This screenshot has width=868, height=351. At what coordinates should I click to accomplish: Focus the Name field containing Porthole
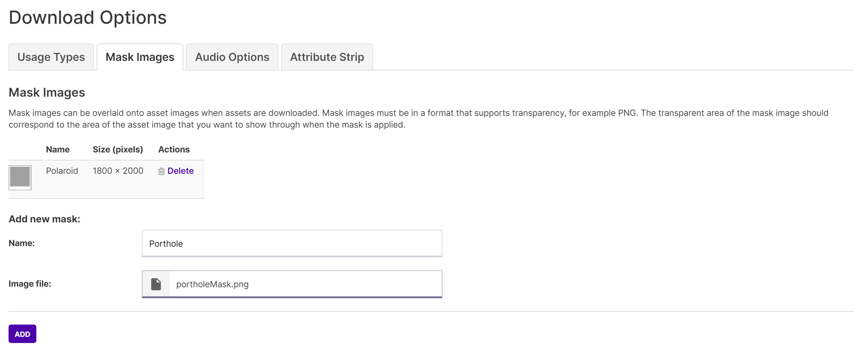coord(292,244)
